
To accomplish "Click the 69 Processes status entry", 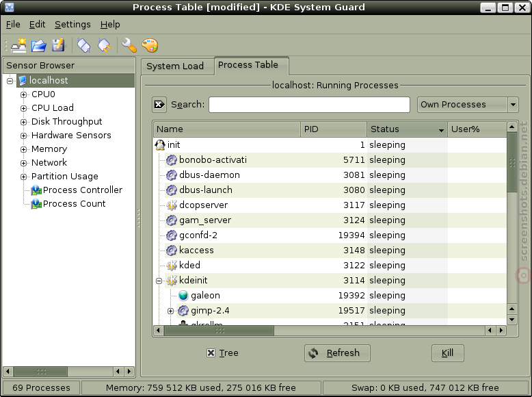I will click(x=41, y=388).
